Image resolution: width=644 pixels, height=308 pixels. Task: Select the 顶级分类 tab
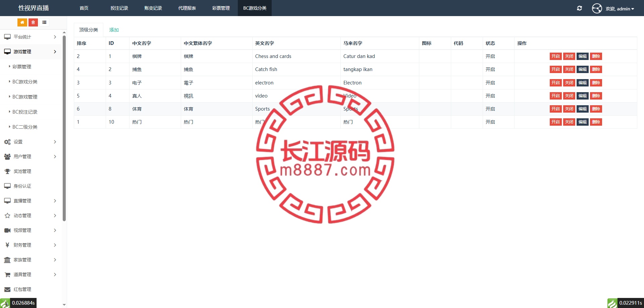pyautogui.click(x=89, y=30)
